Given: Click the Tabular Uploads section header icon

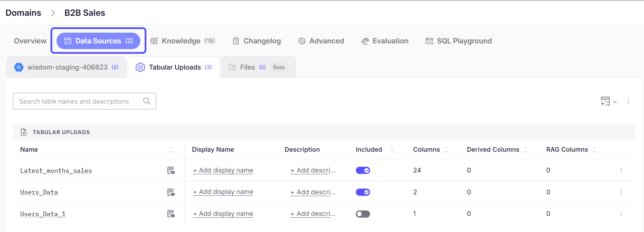Looking at the screenshot, I should tap(24, 132).
